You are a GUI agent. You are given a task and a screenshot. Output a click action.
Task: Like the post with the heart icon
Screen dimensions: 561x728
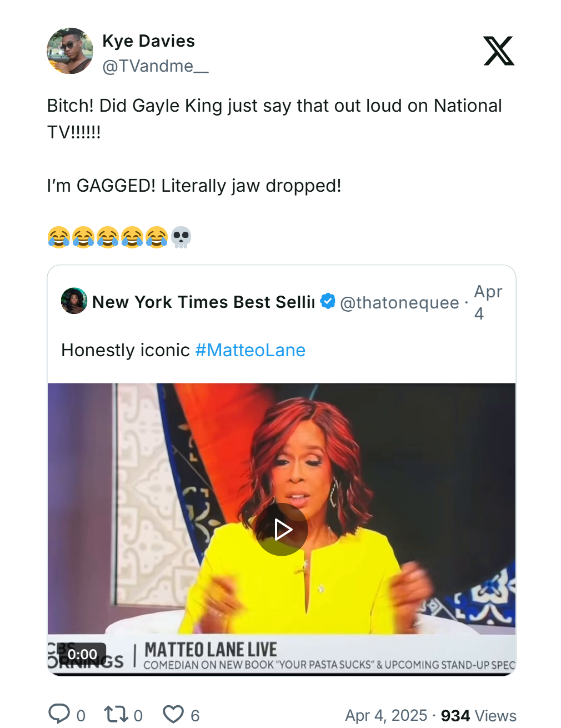click(173, 714)
